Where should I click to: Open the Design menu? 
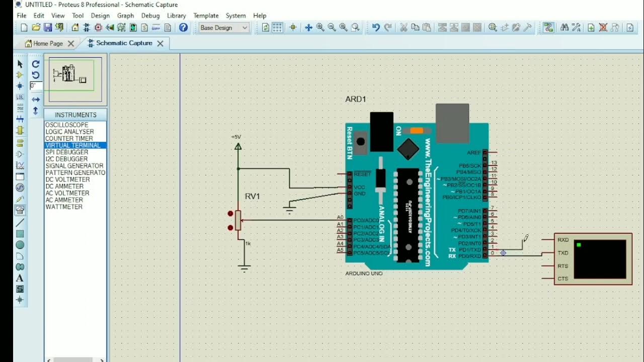click(x=100, y=16)
